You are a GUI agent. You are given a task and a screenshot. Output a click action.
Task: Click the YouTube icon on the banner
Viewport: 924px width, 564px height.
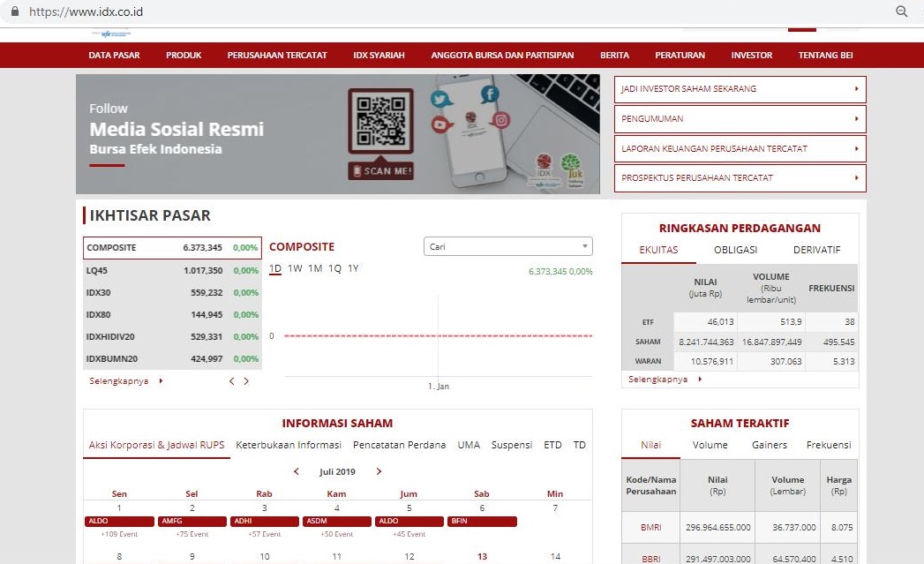[440, 125]
